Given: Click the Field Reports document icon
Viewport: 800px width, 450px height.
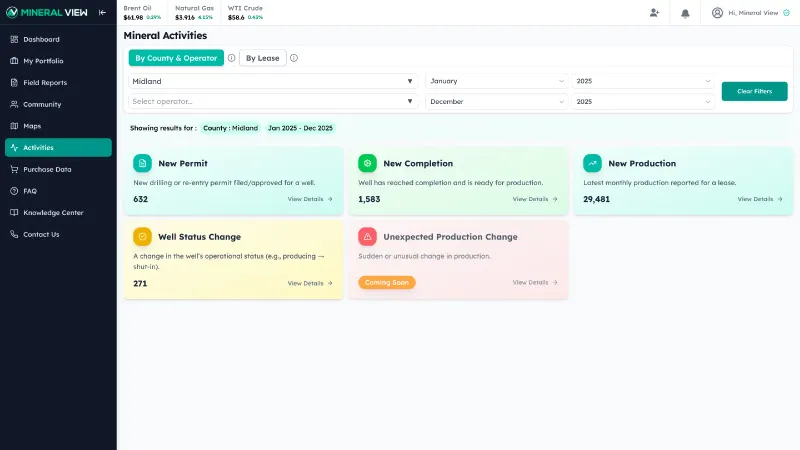Looking at the screenshot, I should (14, 83).
